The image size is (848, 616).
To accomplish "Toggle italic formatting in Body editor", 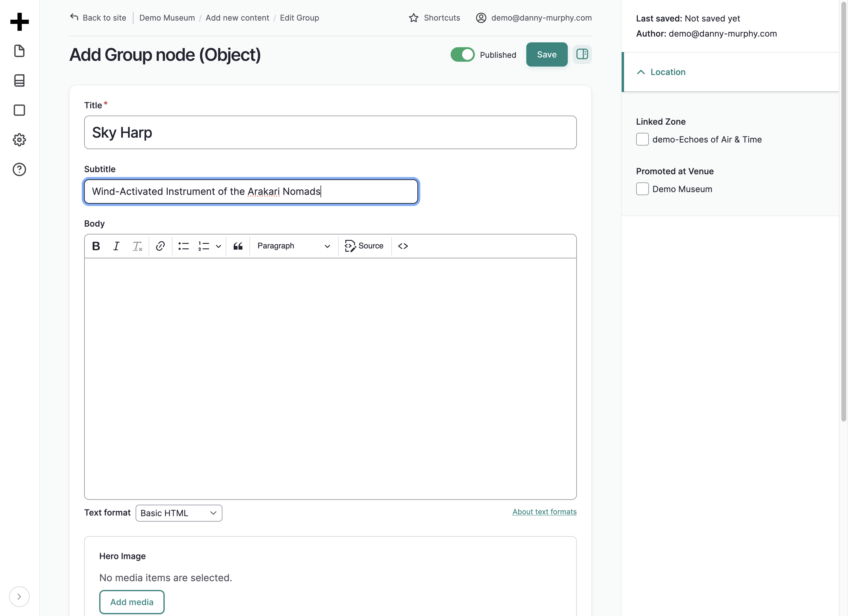I will (x=116, y=246).
